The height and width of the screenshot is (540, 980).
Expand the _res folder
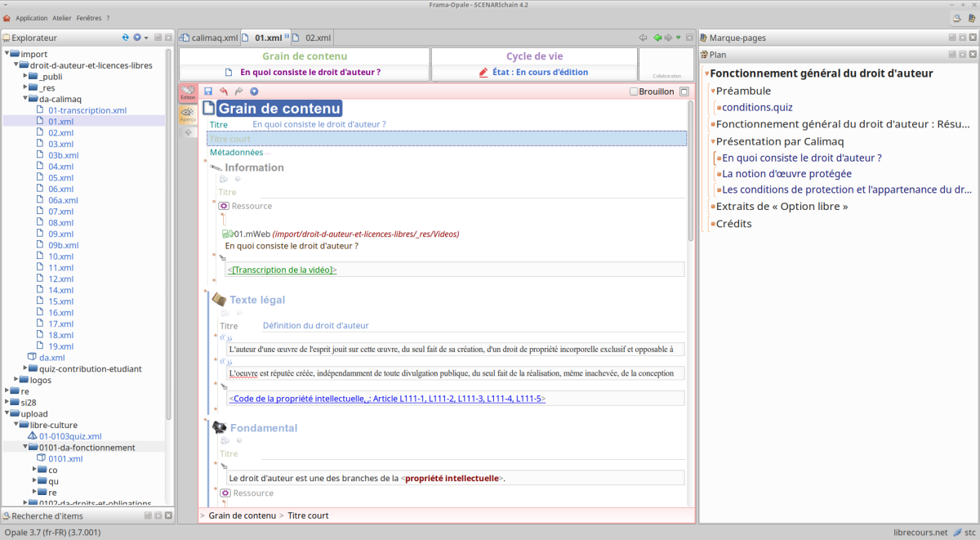coord(25,87)
